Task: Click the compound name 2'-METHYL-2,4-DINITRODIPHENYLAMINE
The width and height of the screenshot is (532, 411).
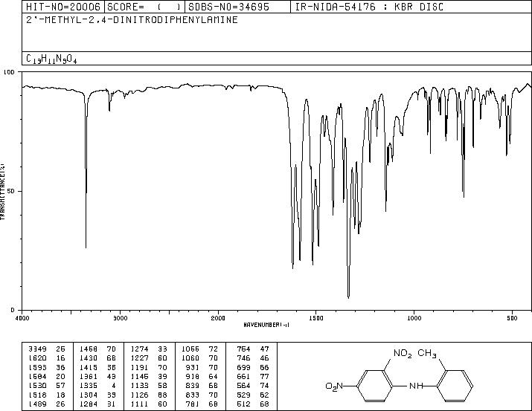Action: coord(132,20)
